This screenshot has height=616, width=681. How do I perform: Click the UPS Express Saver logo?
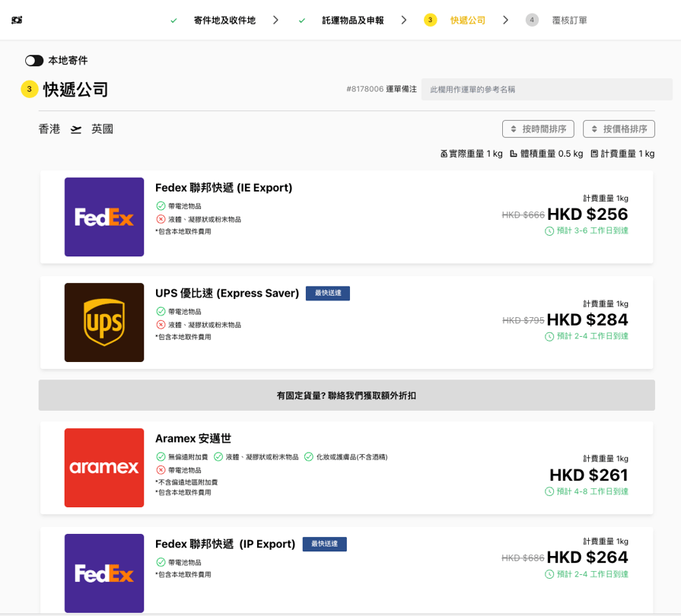[x=104, y=322]
